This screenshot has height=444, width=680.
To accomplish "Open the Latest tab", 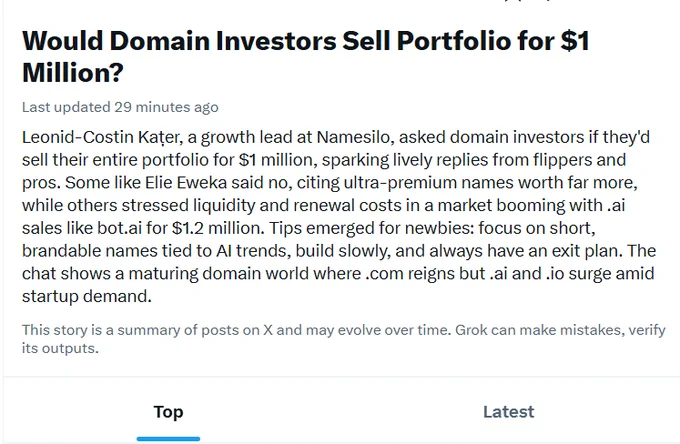I will 508,412.
